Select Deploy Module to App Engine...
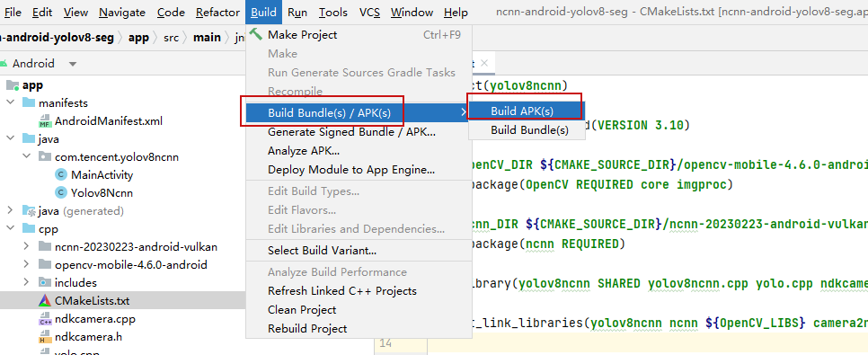Screen dimensions: 868x355 pos(359,170)
